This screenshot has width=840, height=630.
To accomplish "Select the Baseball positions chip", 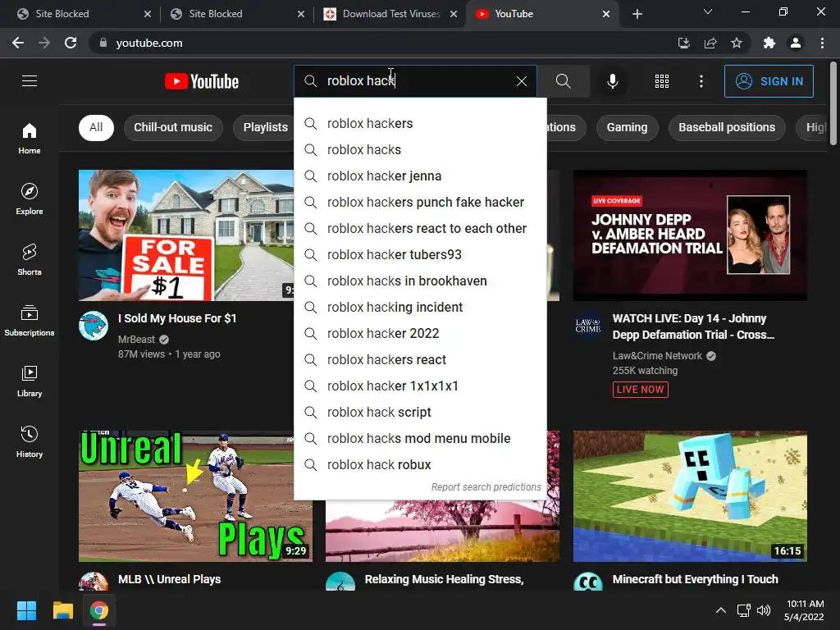I will 727,127.
